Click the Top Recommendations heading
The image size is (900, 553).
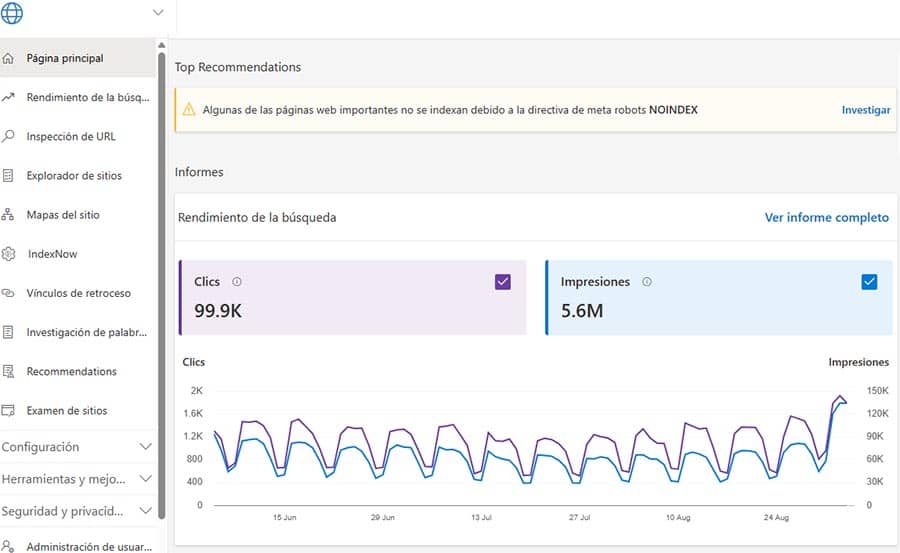238,67
